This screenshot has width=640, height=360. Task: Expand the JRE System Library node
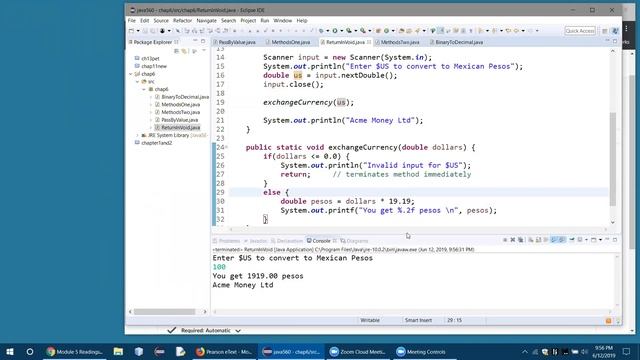click(138, 135)
